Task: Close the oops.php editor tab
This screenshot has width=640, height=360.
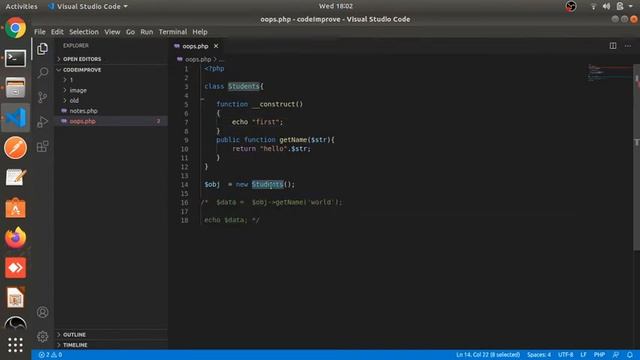Action: 216,46
